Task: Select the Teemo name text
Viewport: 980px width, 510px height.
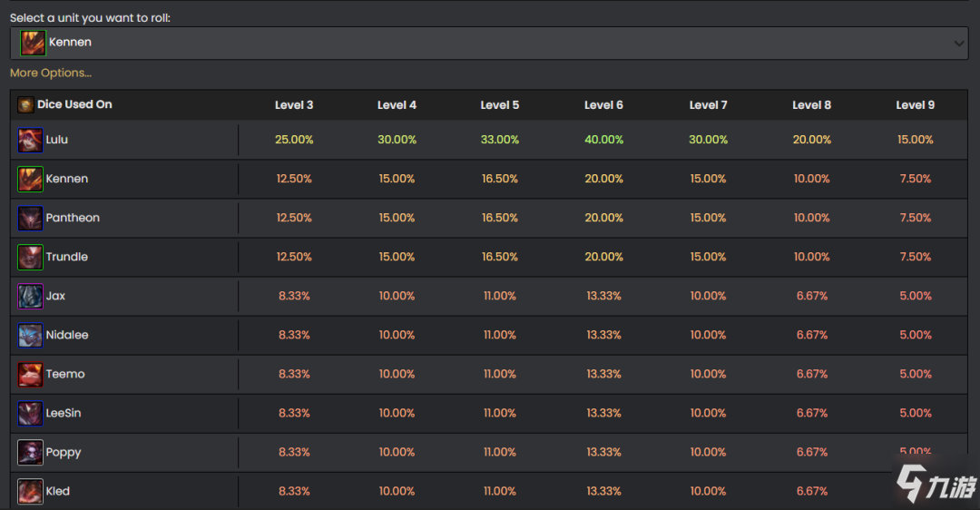Action: point(65,374)
